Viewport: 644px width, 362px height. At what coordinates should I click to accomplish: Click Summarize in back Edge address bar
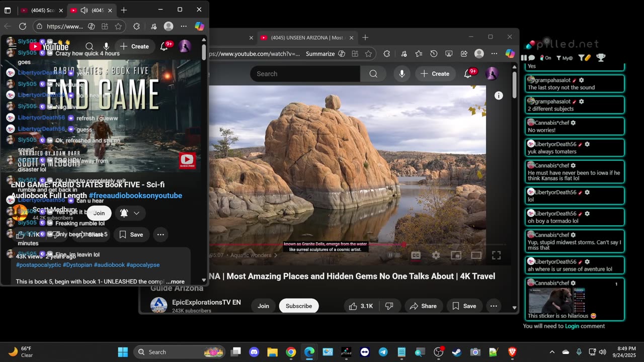point(320,54)
